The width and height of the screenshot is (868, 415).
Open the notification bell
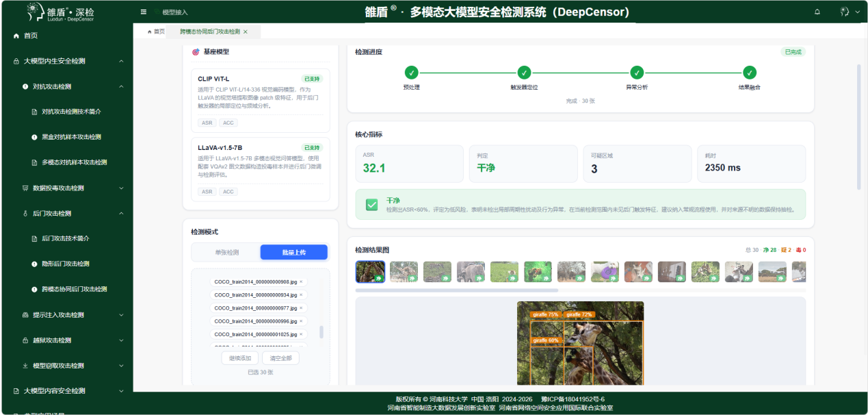[817, 12]
